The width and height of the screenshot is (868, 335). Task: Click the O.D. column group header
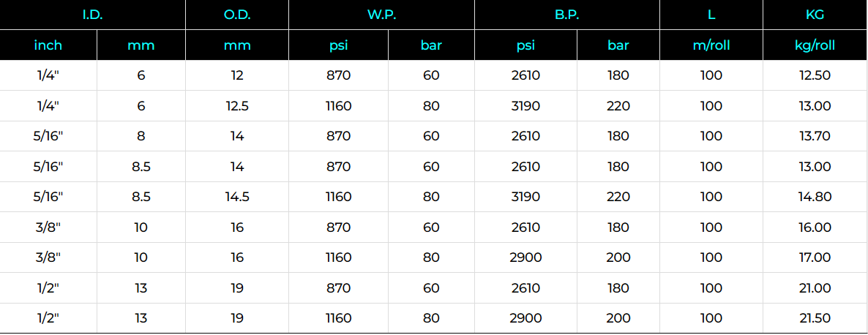pyautogui.click(x=237, y=15)
